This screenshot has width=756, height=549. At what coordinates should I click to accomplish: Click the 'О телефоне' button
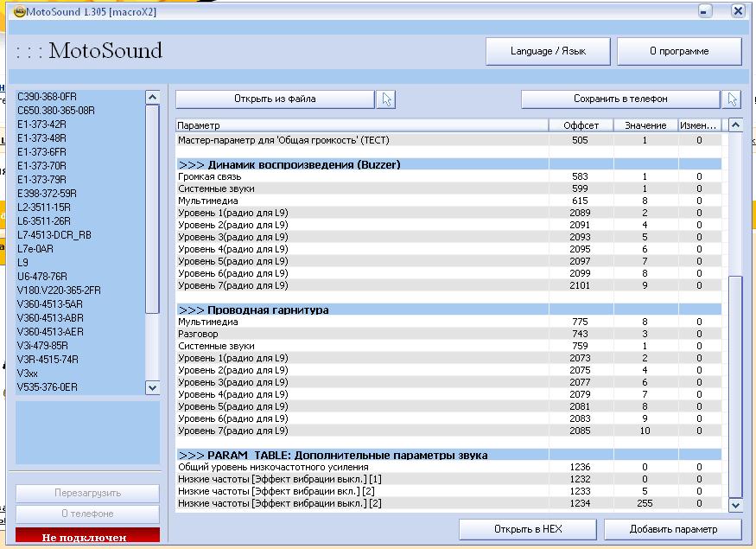tap(88, 514)
